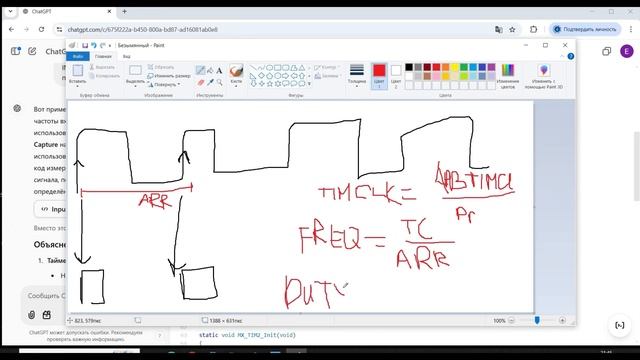Screen dimensions: 640x360
Task: Click Подтвердить личность profile button in Chrome
Action: tap(585, 29)
